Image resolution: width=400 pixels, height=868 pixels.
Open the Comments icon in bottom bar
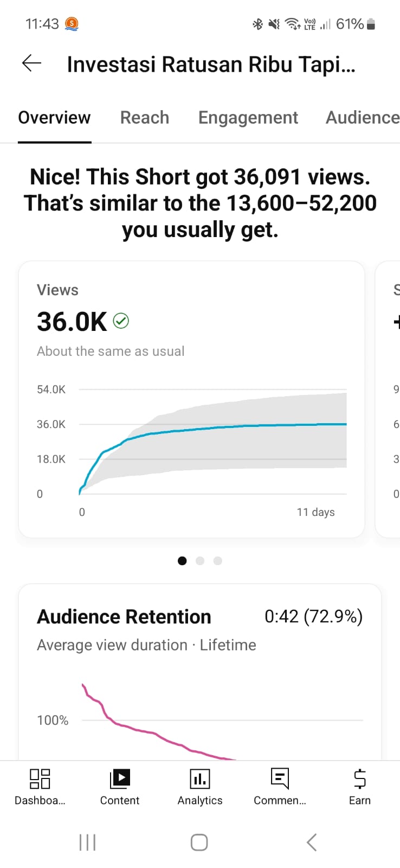pos(280,779)
